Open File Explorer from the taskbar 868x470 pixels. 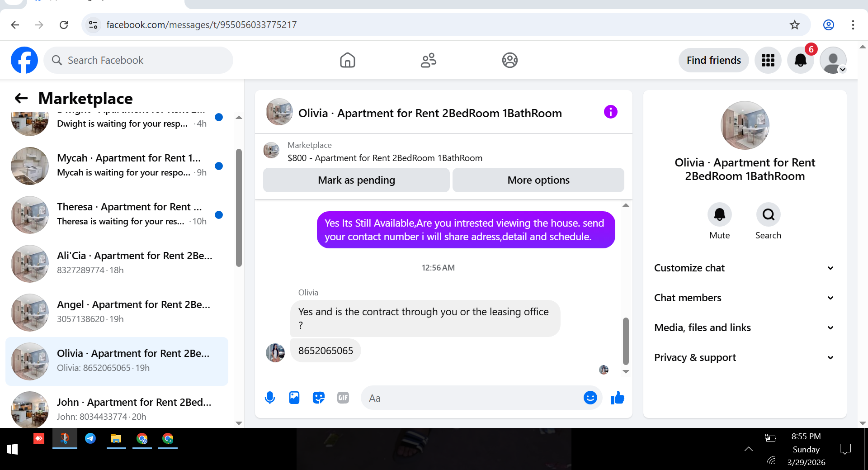pyautogui.click(x=116, y=438)
